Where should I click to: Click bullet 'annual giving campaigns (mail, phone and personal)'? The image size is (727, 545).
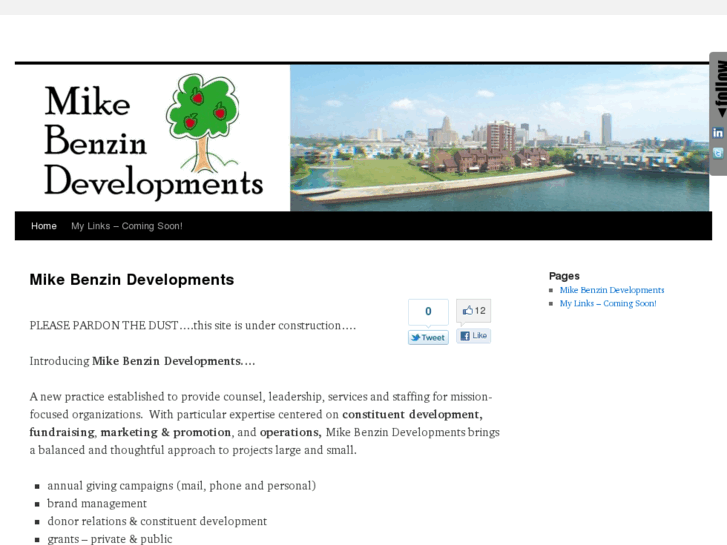(x=181, y=486)
